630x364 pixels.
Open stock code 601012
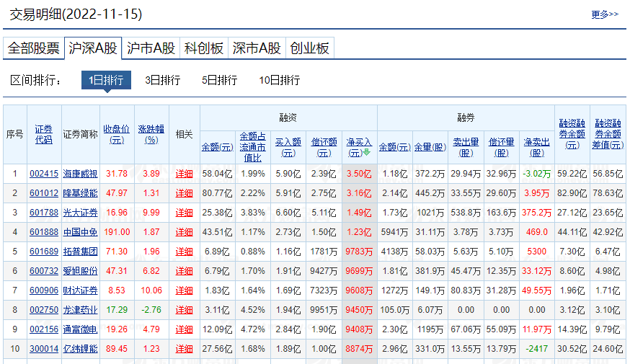[44, 193]
